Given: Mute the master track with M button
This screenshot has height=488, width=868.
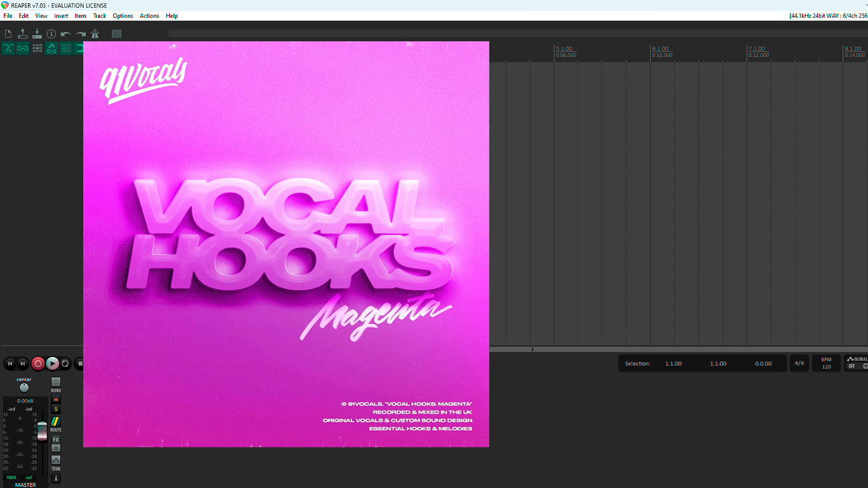Looking at the screenshot, I should click(x=56, y=400).
